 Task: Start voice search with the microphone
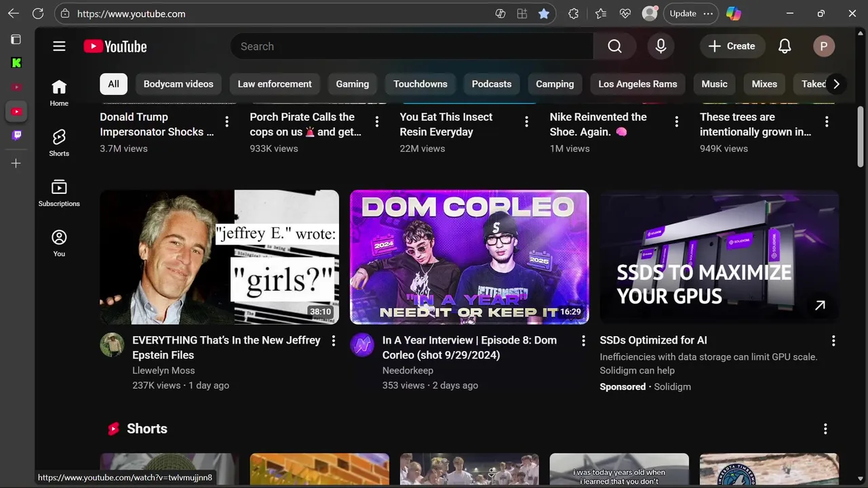click(x=660, y=46)
